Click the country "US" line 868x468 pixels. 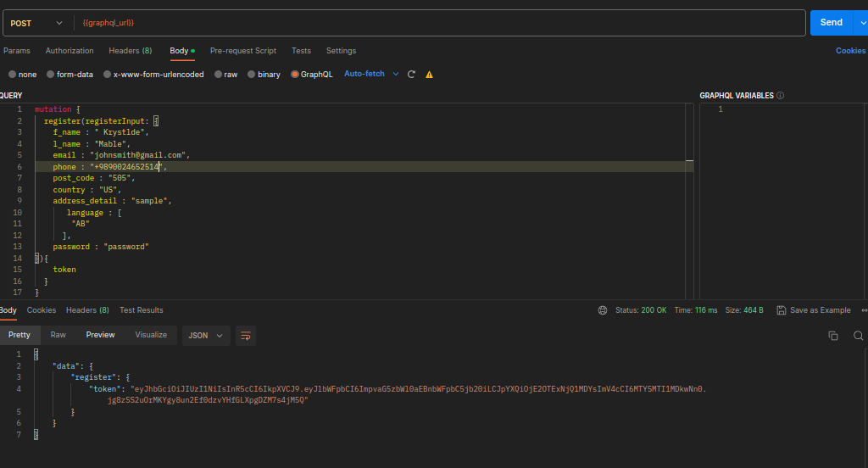(87, 189)
